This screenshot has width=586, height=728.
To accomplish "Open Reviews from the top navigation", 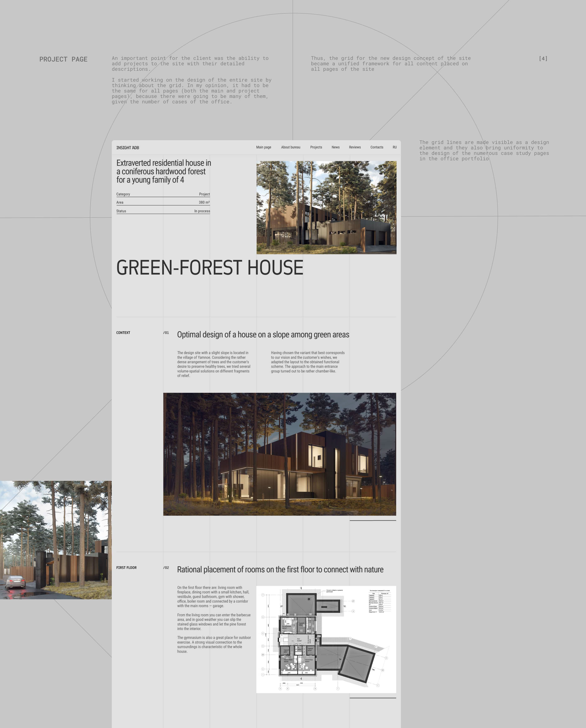I will 355,147.
